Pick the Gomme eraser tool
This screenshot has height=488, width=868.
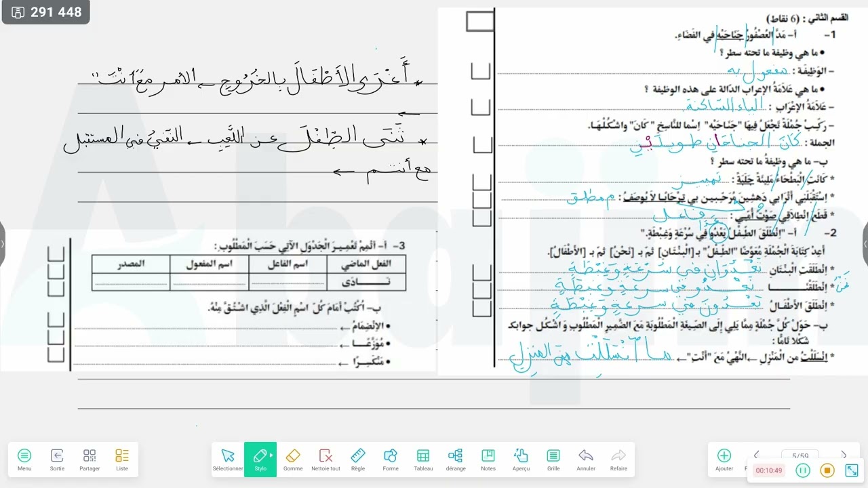tap(293, 460)
